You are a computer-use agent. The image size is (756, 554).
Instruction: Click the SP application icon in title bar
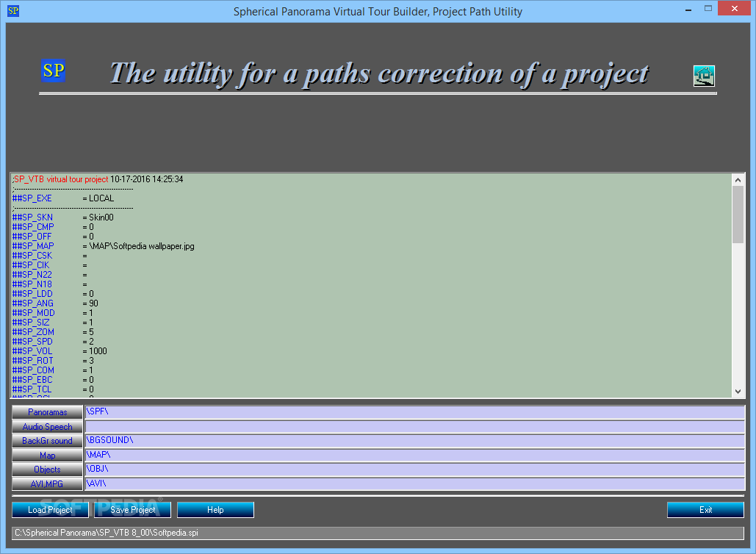13,10
